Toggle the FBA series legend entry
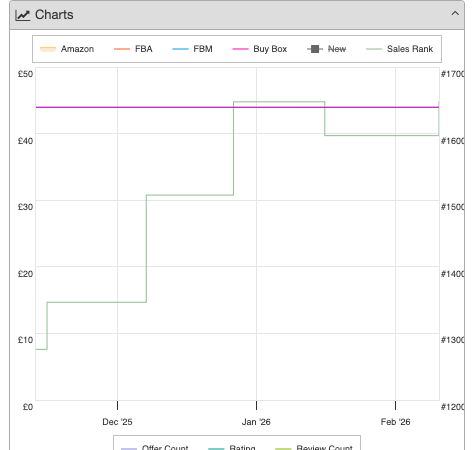Viewport: 474px width, 450px height. click(133, 49)
